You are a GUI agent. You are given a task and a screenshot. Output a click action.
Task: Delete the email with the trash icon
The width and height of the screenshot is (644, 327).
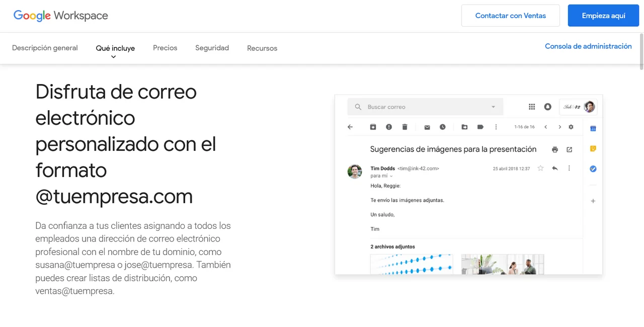coord(405,127)
